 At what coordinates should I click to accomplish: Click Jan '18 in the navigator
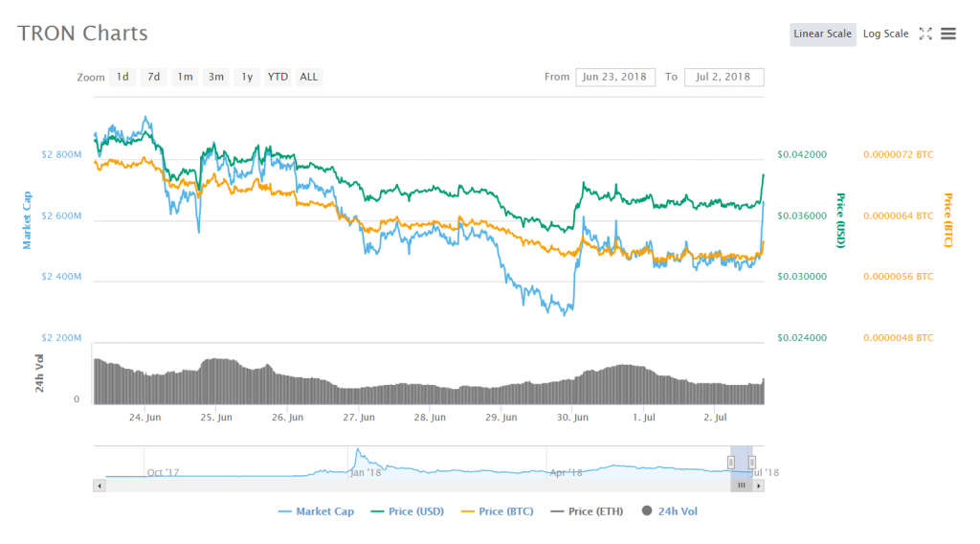click(x=366, y=473)
